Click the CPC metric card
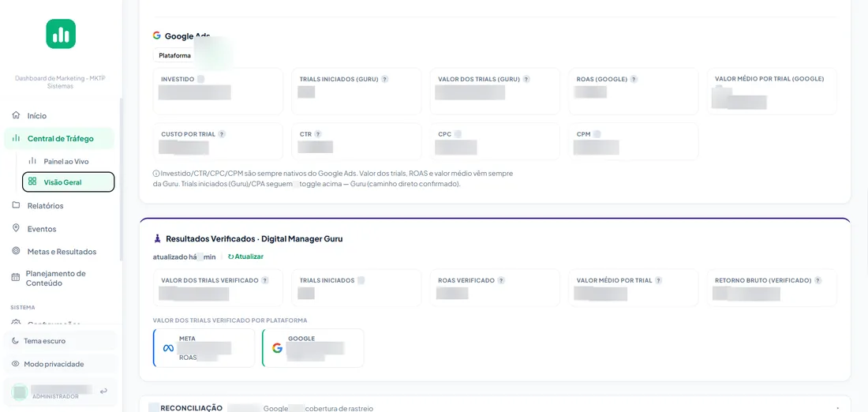This screenshot has height=412, width=868. pyautogui.click(x=495, y=141)
